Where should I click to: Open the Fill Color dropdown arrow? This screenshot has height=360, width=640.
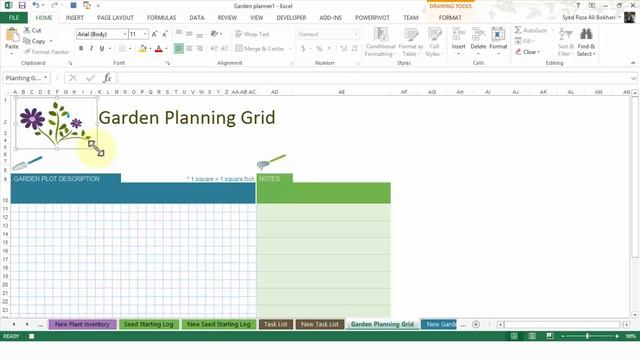coord(150,49)
